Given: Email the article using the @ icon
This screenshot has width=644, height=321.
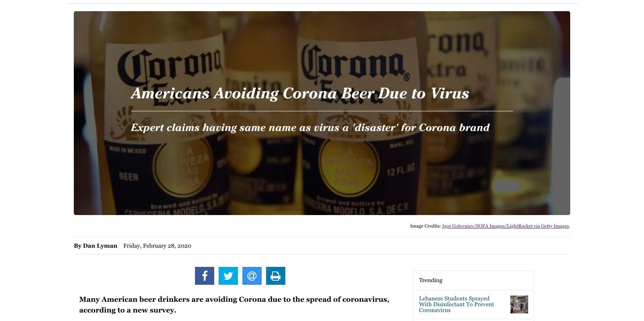Looking at the screenshot, I should click(252, 276).
